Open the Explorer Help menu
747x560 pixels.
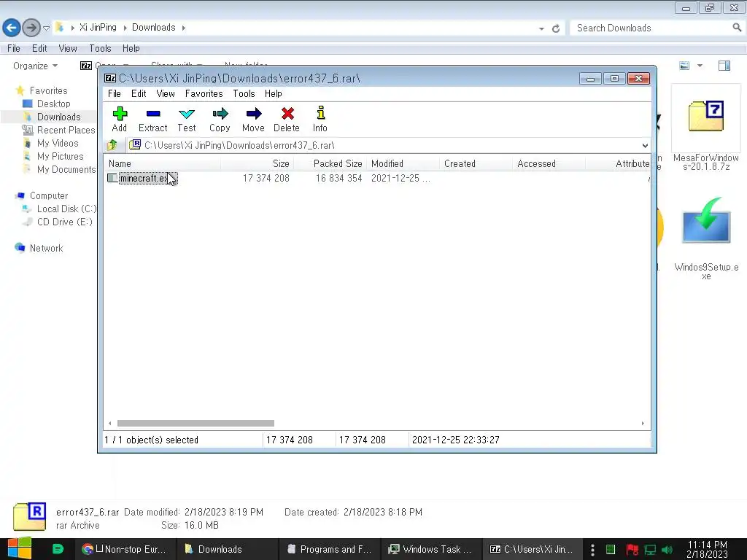[x=131, y=48]
